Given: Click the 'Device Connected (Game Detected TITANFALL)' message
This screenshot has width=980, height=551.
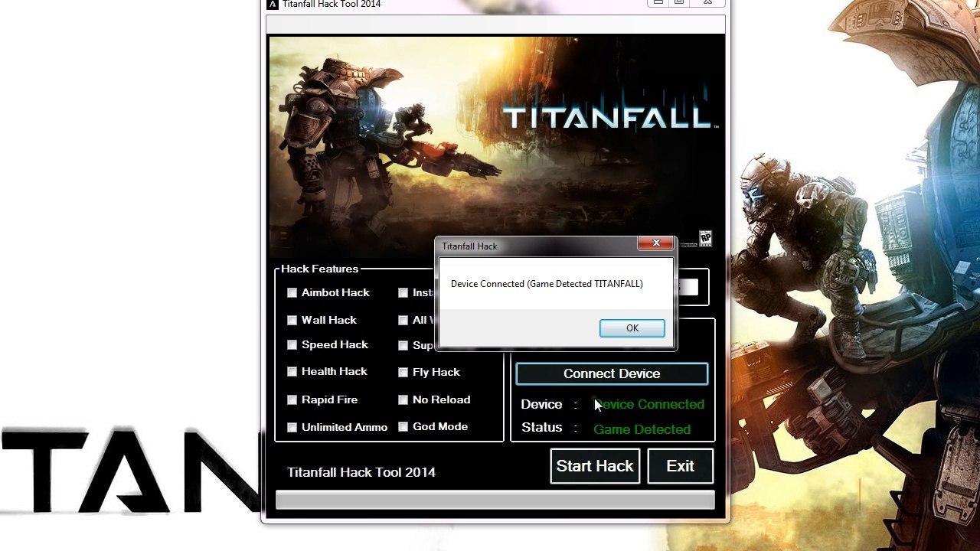Looking at the screenshot, I should (547, 284).
